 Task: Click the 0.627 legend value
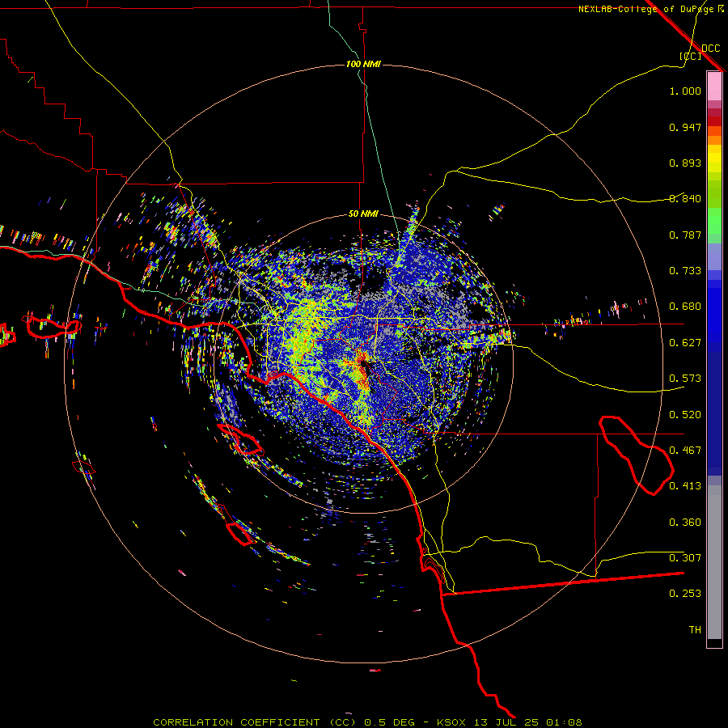[685, 343]
